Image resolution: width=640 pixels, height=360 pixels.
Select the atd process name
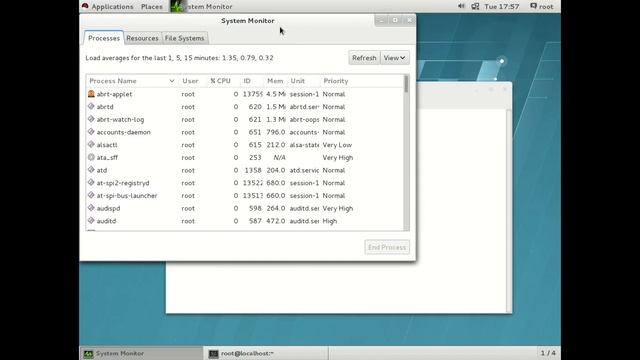[x=102, y=170]
